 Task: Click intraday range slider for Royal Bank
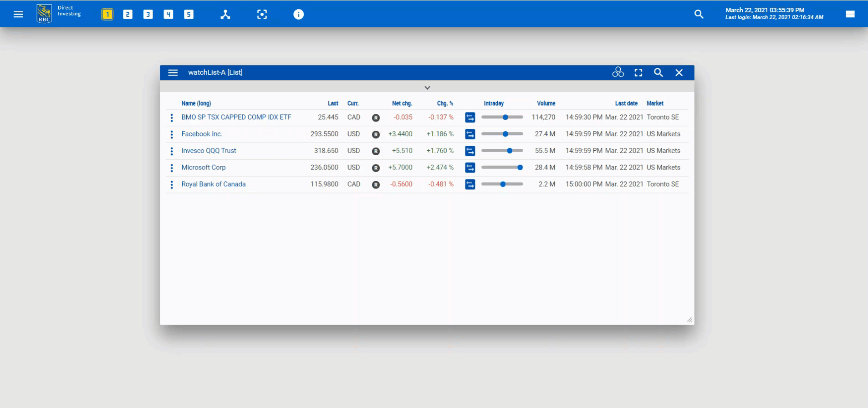coord(502,184)
